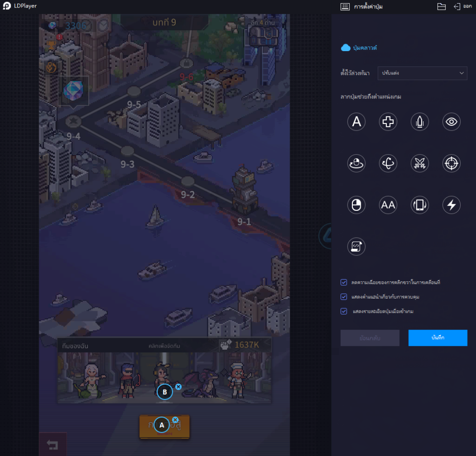476x456 pixels.
Task: Click the mermaid character in team row
Action: click(x=90, y=381)
